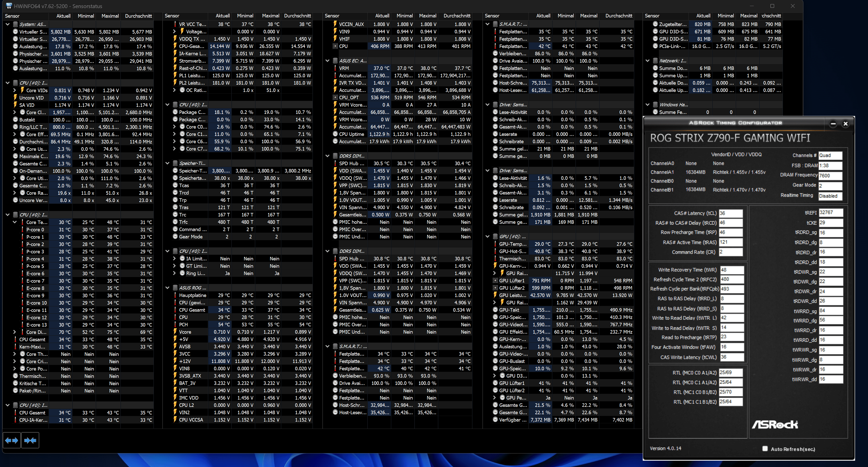
Task: Click the HWiNFO64 title bar app icon
Action: pos(9,6)
